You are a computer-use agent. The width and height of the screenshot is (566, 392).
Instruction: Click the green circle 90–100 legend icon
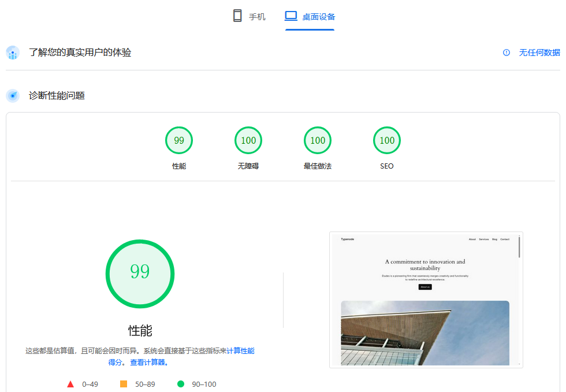(181, 384)
